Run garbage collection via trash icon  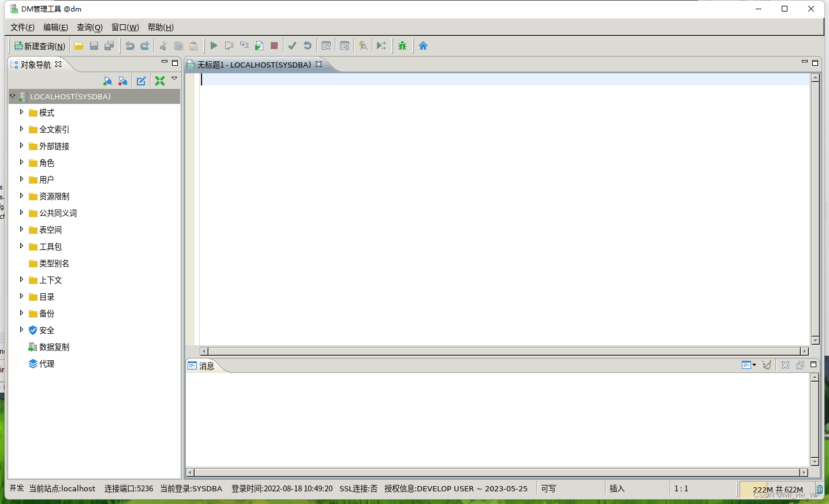[820, 489]
